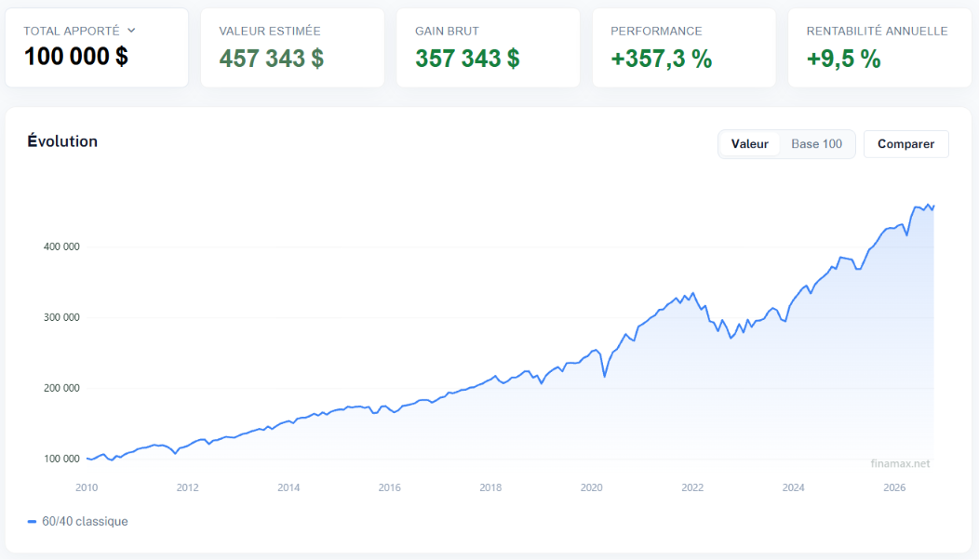
Task: Click the latest peak point of the curve
Action: (x=929, y=204)
